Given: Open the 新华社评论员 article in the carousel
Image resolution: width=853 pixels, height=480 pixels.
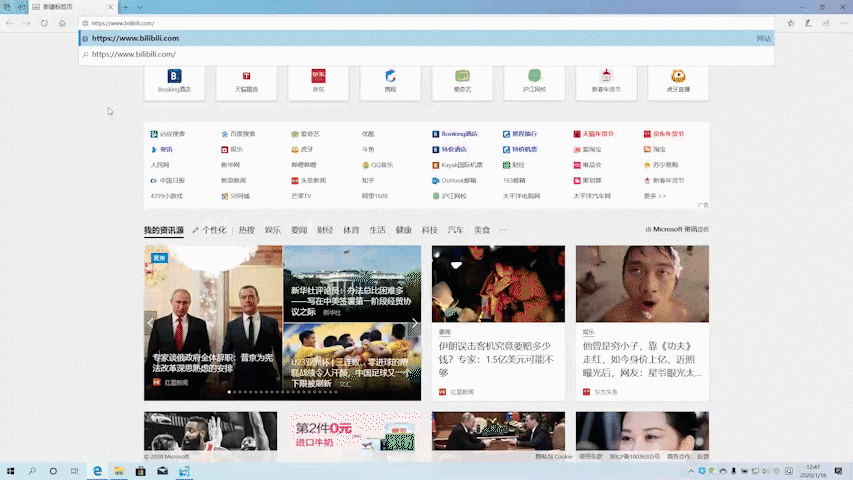Looking at the screenshot, I should pyautogui.click(x=352, y=284).
